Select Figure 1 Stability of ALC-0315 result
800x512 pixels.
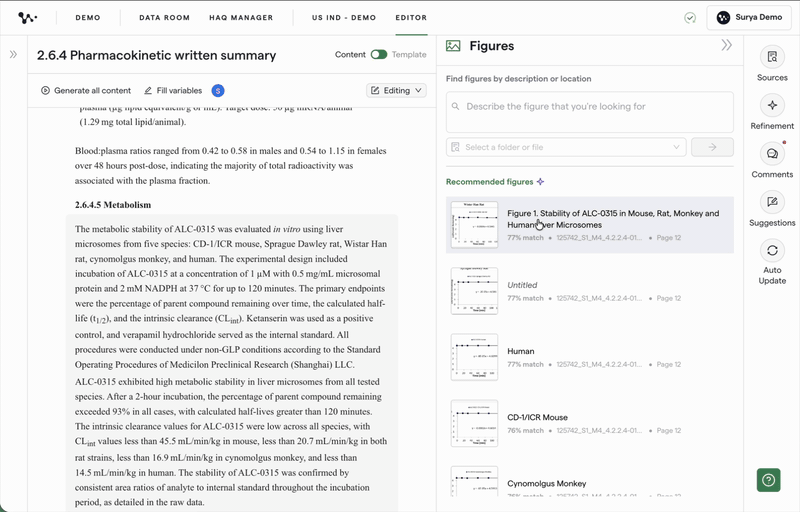point(590,225)
